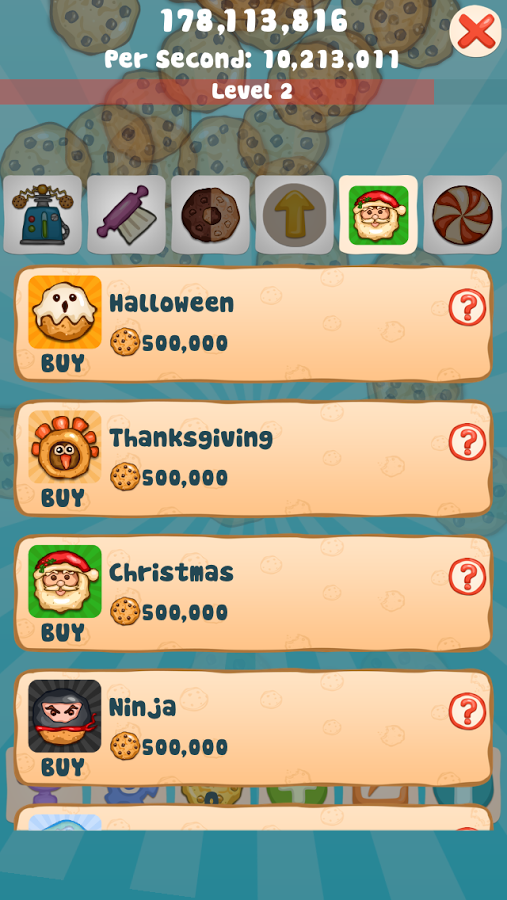This screenshot has width=507, height=900.
Task: Close the shop with red X
Action: (475, 31)
